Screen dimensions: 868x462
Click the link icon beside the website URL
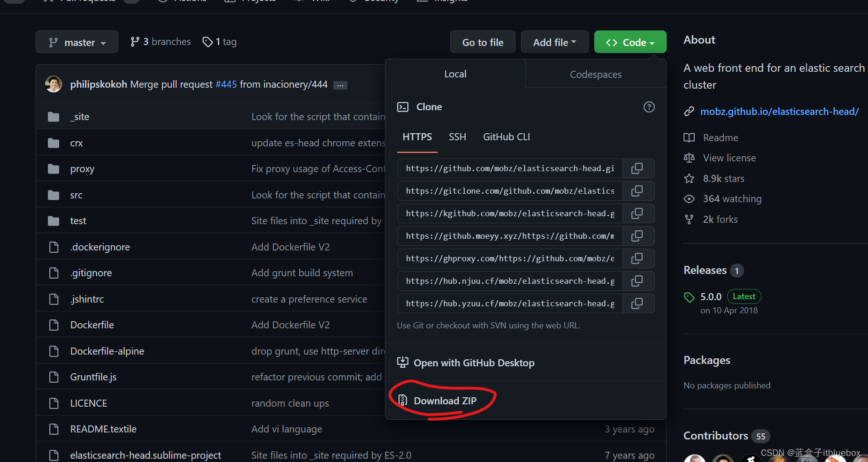point(689,112)
